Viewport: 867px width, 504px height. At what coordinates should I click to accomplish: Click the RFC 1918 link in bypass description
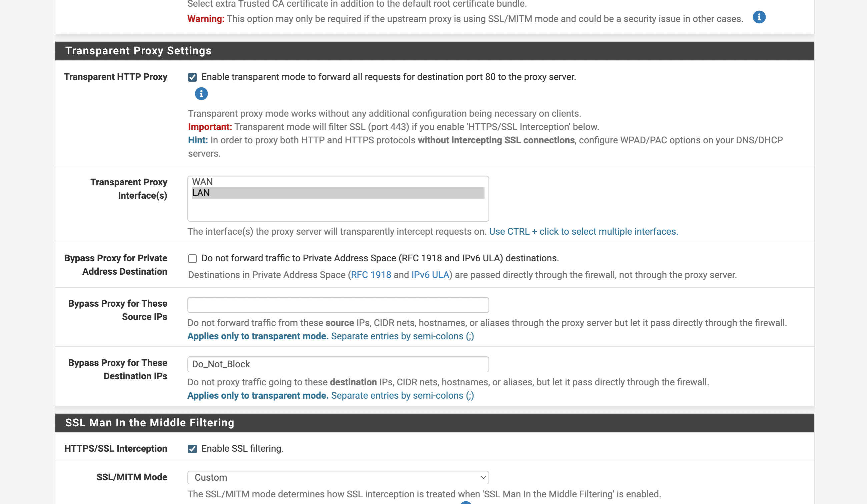click(371, 275)
